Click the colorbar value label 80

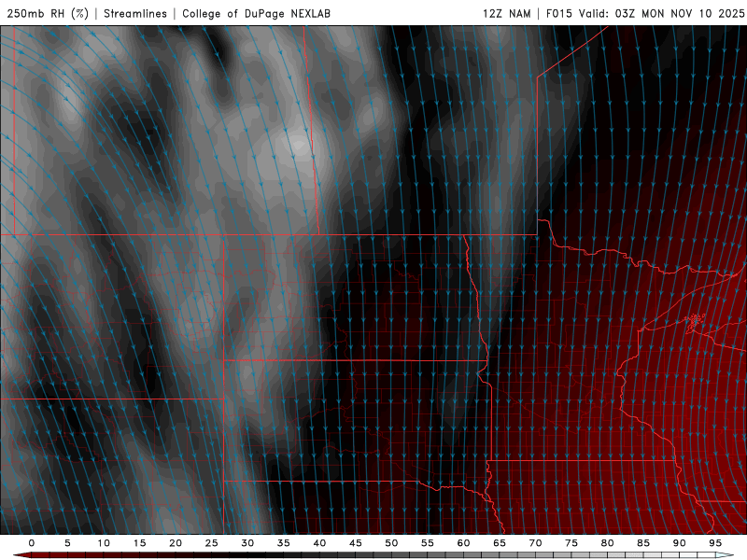607,543
